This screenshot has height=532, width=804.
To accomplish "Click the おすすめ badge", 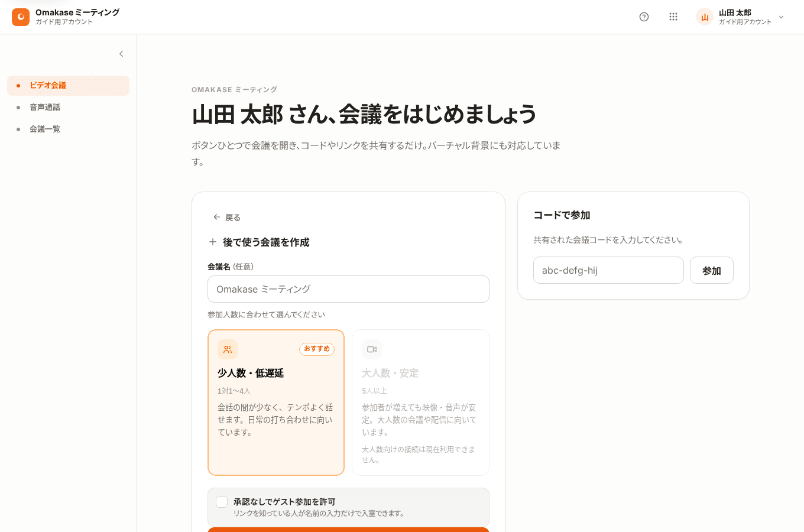I will tap(317, 349).
